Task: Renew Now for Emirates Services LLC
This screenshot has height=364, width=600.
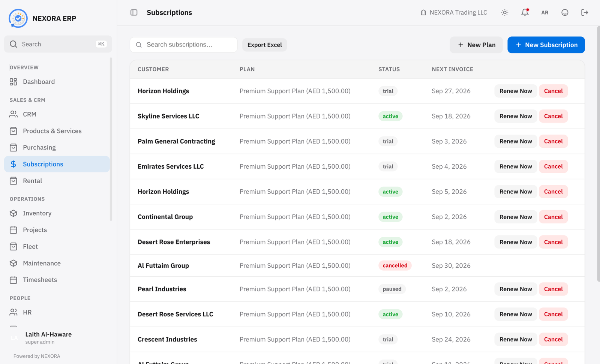Action: pos(516,166)
